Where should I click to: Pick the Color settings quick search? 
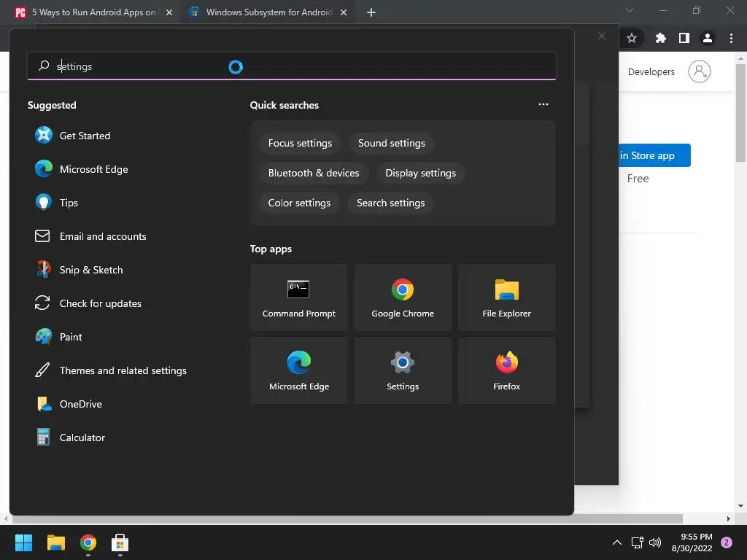click(x=299, y=203)
